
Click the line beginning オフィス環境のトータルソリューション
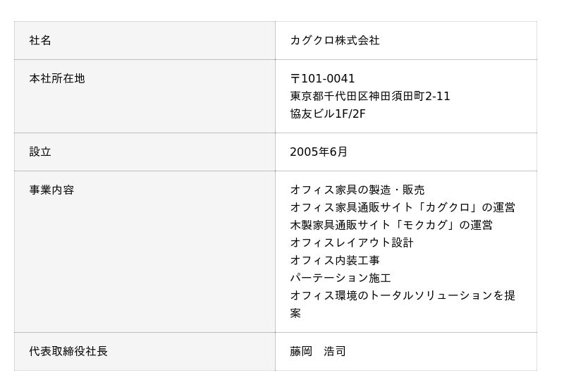pos(403,296)
